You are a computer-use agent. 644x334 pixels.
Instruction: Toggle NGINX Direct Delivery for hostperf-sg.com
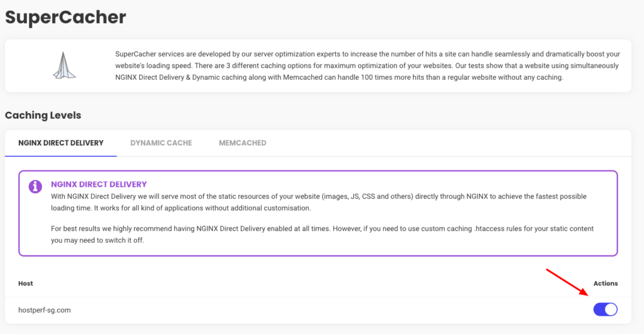point(605,309)
